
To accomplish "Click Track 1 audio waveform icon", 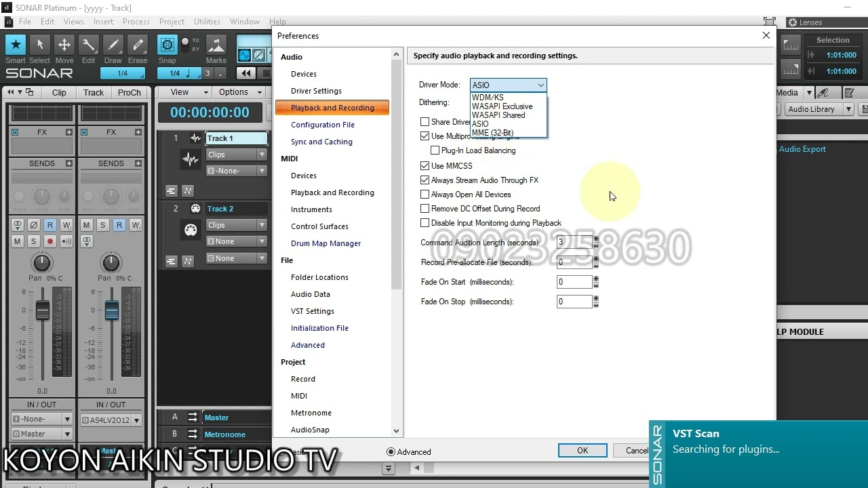I will point(191,160).
